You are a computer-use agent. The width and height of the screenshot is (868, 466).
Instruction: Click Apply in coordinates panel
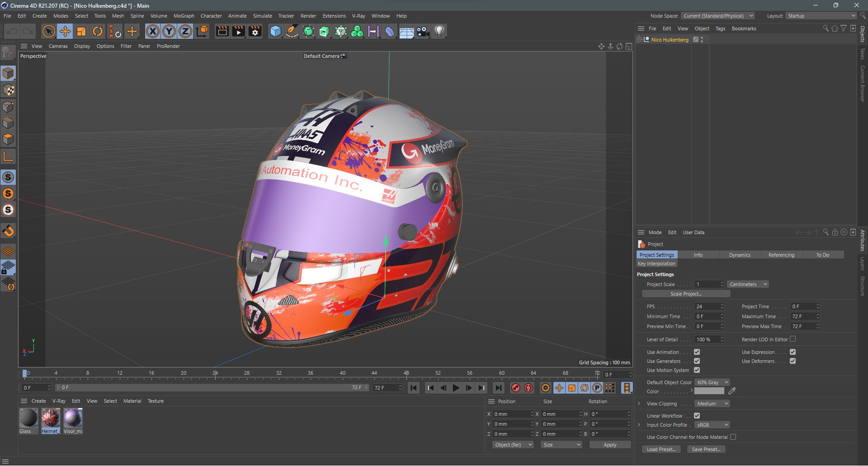coord(610,445)
